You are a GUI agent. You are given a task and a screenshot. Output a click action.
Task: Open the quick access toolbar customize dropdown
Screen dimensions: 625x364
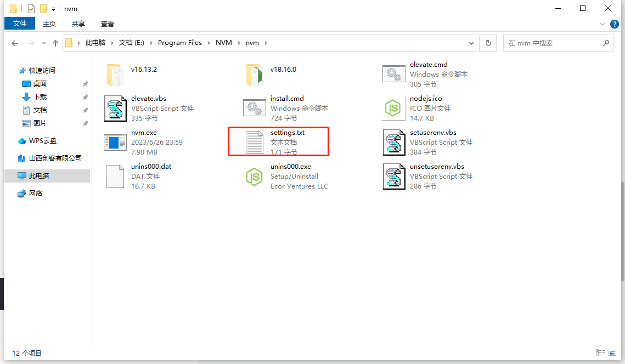point(53,9)
